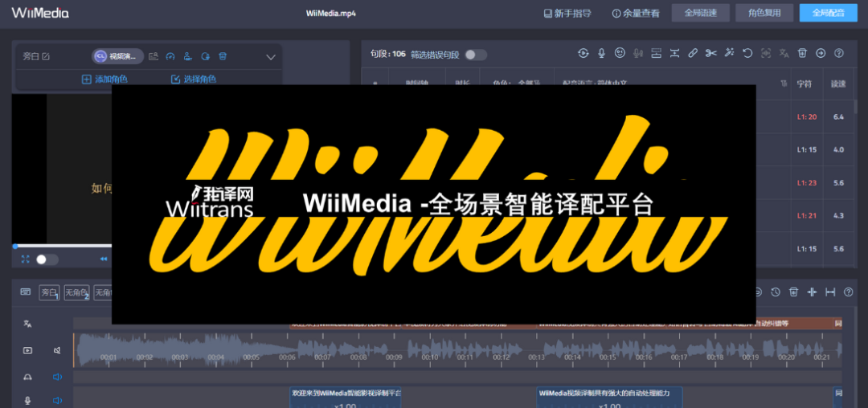Click the video playback progress bar
The height and width of the screenshot is (408, 868).
click(x=63, y=246)
